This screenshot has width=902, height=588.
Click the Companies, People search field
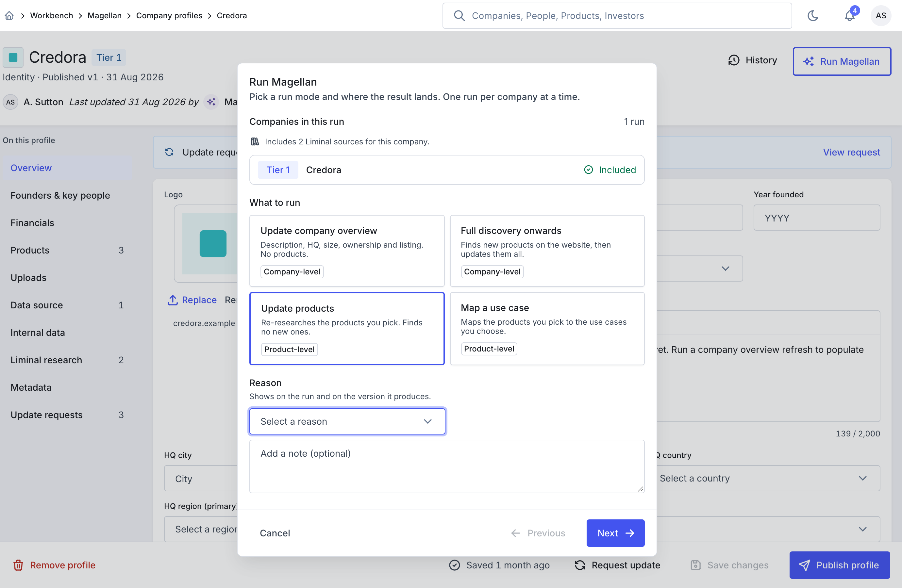(x=617, y=16)
